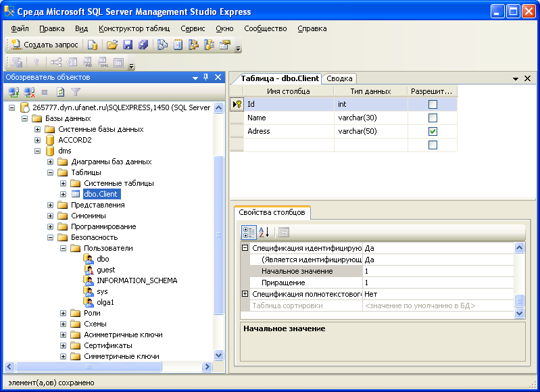Expand the dbo.Client table node
The image size is (540, 392).
pos(63,194)
